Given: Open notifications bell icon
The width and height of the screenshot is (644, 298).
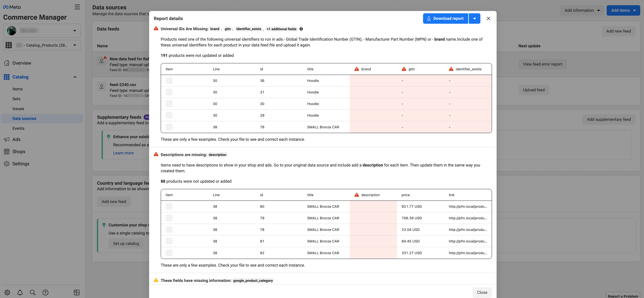Looking at the screenshot, I should [x=20, y=292].
